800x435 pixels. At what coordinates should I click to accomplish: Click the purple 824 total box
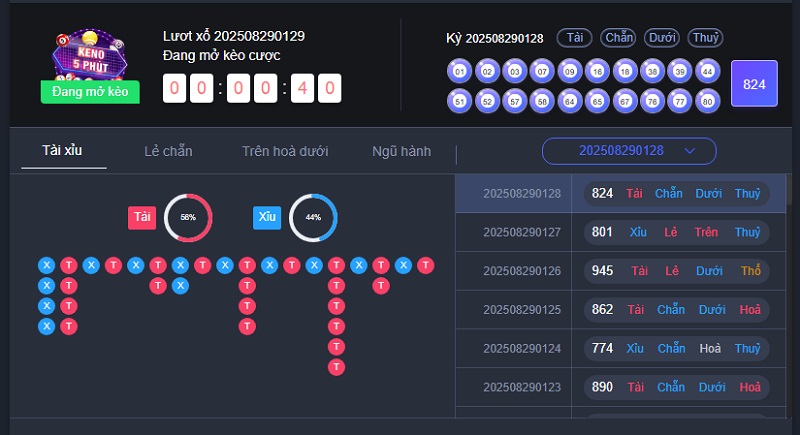pos(754,84)
